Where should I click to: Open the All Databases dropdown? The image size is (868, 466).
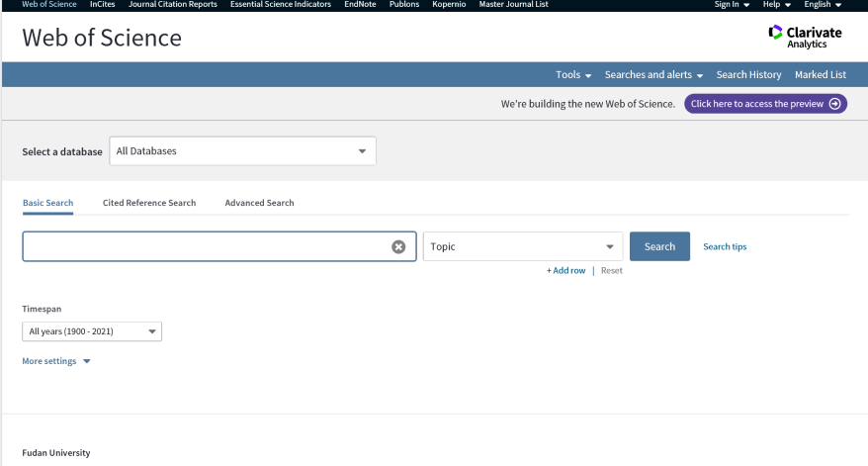242,150
